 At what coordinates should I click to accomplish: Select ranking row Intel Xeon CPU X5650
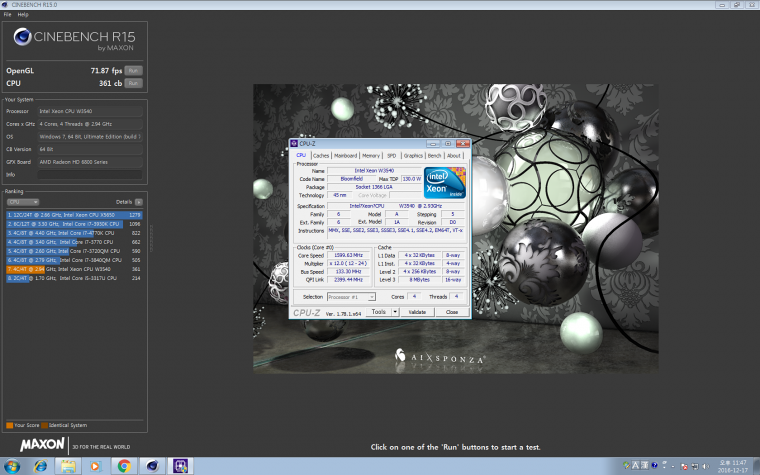point(74,215)
